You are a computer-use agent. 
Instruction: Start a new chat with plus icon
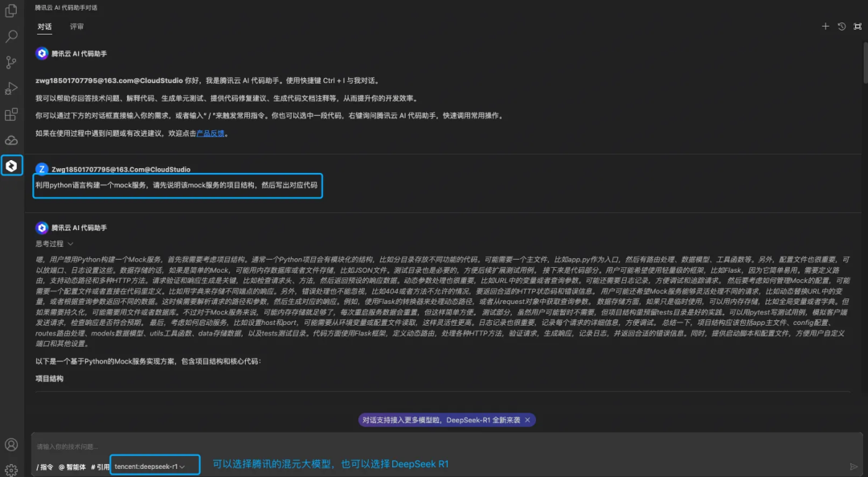pyautogui.click(x=825, y=26)
